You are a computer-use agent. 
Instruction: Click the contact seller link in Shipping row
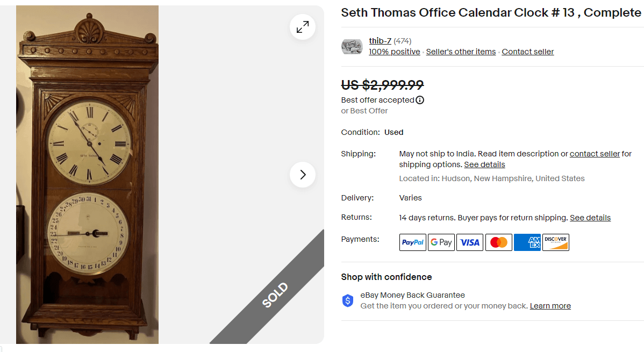tap(595, 153)
